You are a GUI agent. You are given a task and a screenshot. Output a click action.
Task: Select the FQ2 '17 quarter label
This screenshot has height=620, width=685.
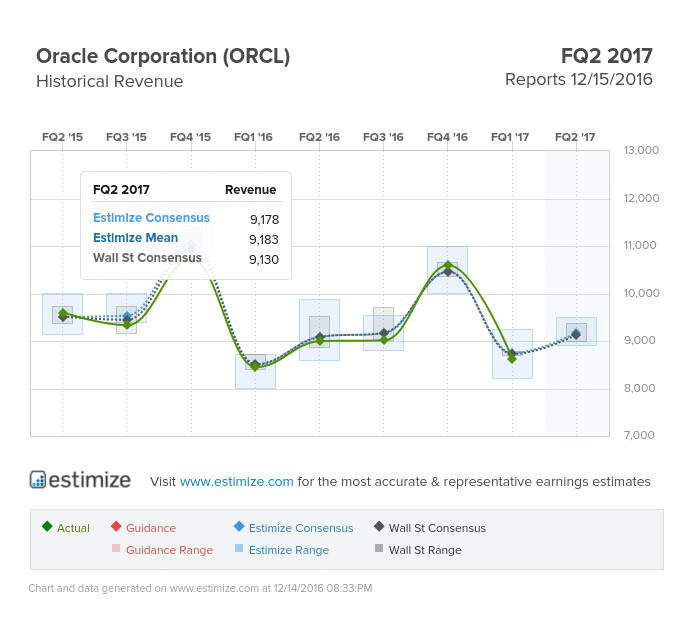tap(575, 137)
